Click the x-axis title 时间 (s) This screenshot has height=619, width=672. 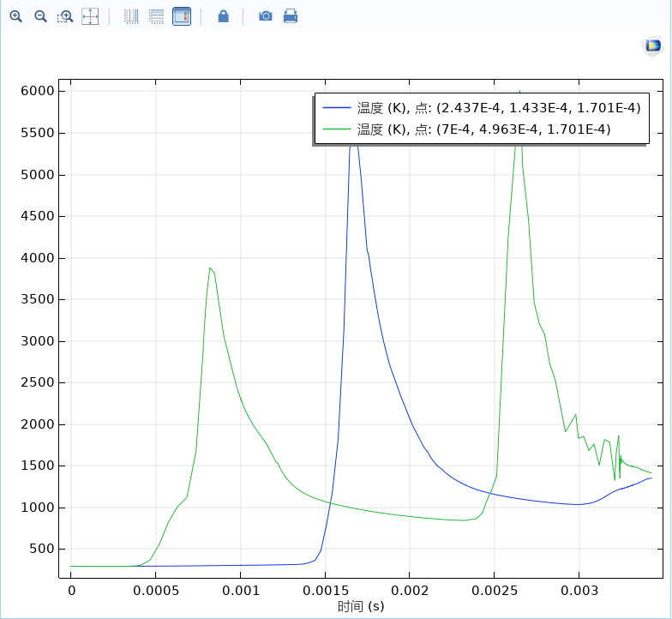(x=361, y=606)
